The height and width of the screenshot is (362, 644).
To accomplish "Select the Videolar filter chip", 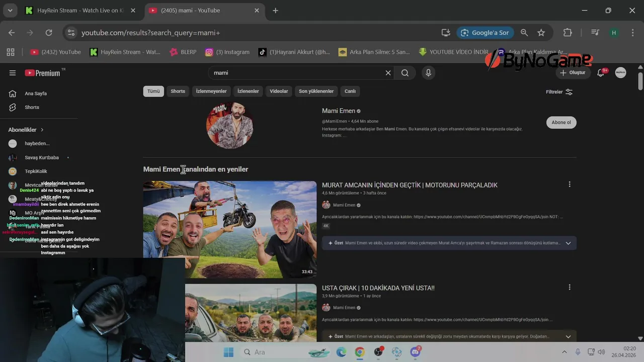I will click(x=279, y=91).
